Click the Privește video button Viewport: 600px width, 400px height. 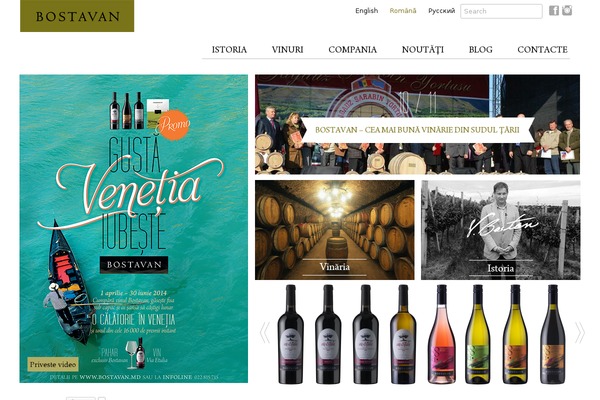(x=53, y=364)
